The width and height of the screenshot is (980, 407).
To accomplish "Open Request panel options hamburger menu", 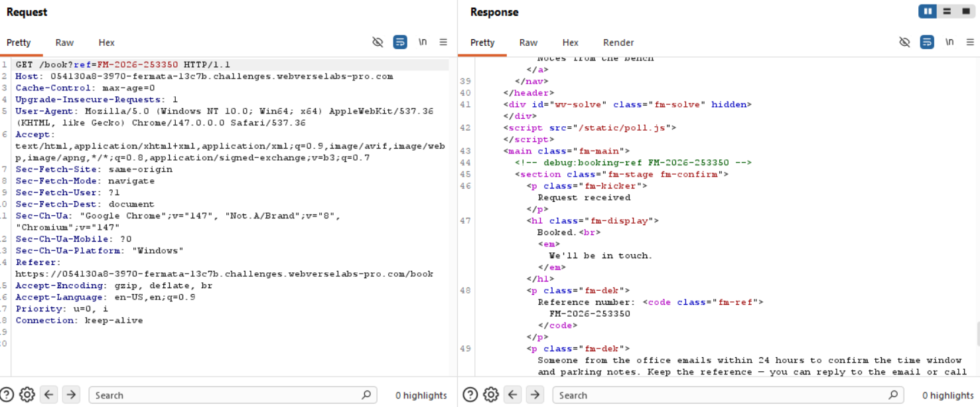I will [x=443, y=42].
